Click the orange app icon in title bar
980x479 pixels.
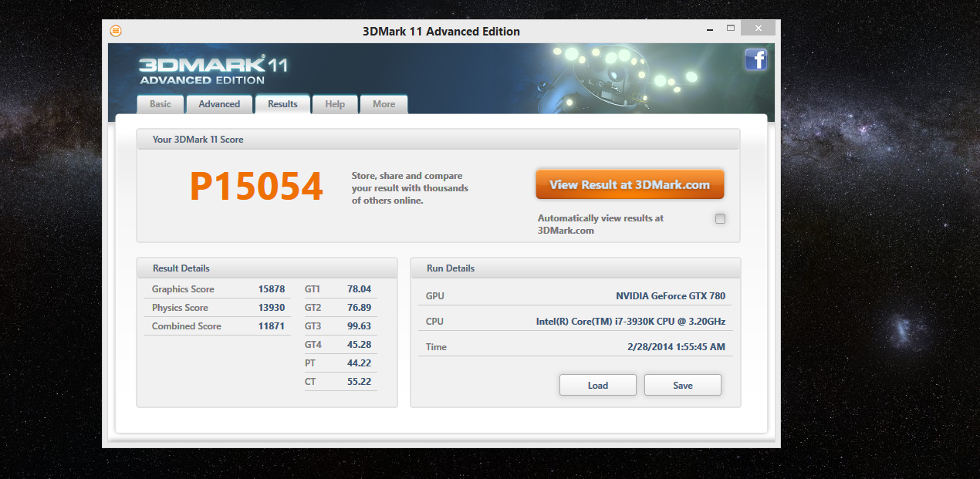pos(116,31)
